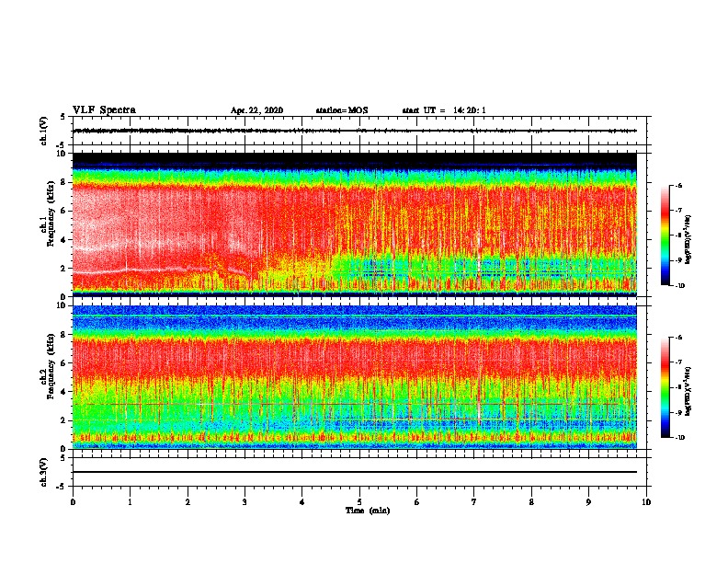
Task: Click time axis tick label '0'
Action: coord(73,502)
